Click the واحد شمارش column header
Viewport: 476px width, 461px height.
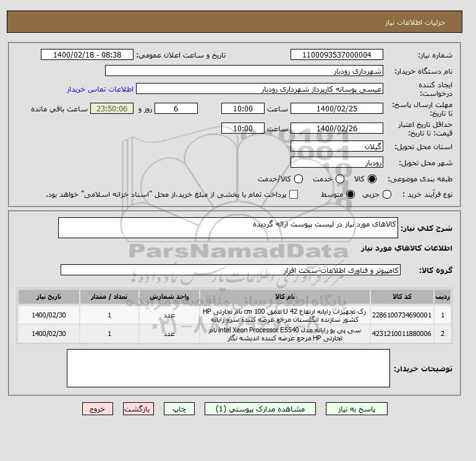pos(169,296)
